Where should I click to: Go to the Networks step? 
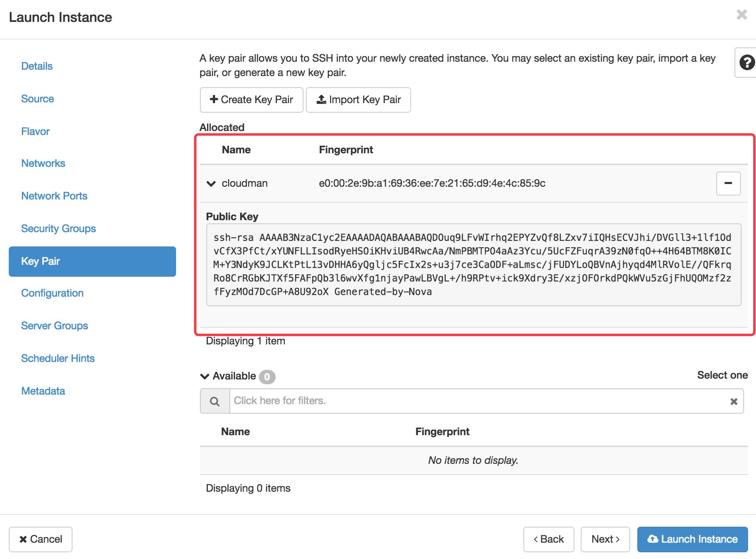43,163
